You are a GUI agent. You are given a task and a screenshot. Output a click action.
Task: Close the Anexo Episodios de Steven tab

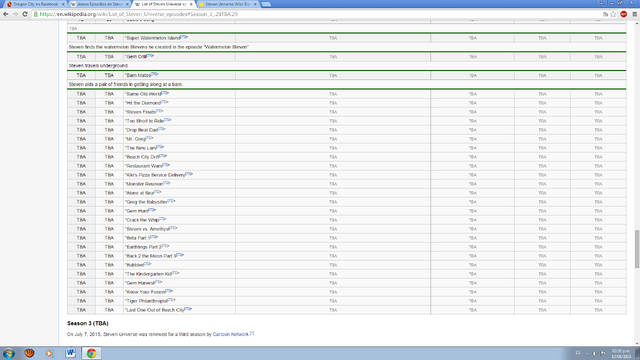click(127, 4)
